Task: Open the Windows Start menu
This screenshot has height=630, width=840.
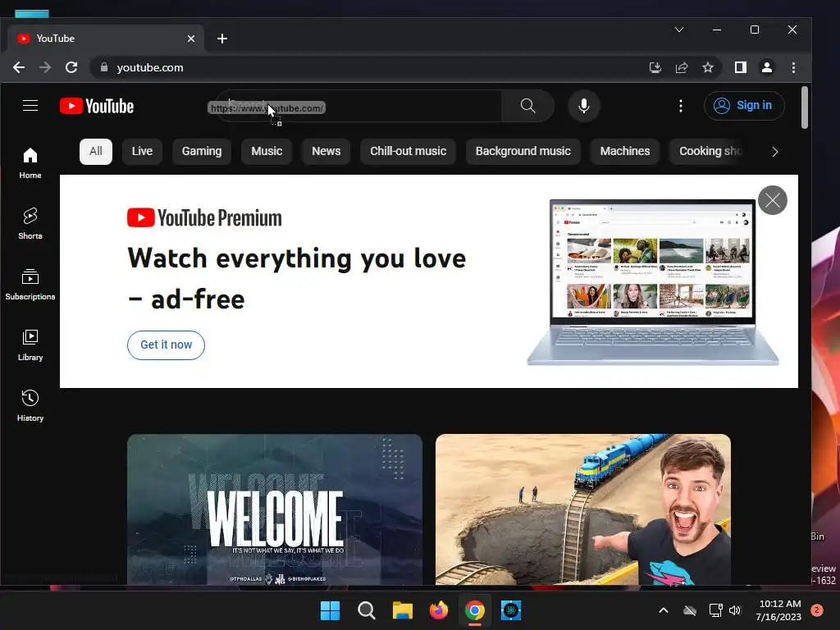Action: (330, 610)
